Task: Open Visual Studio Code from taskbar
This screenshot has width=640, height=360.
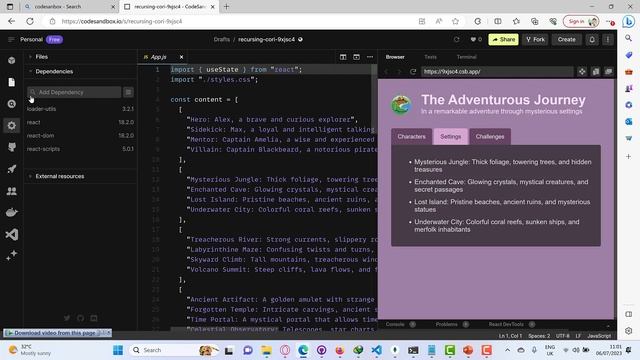Action: [x=376, y=350]
